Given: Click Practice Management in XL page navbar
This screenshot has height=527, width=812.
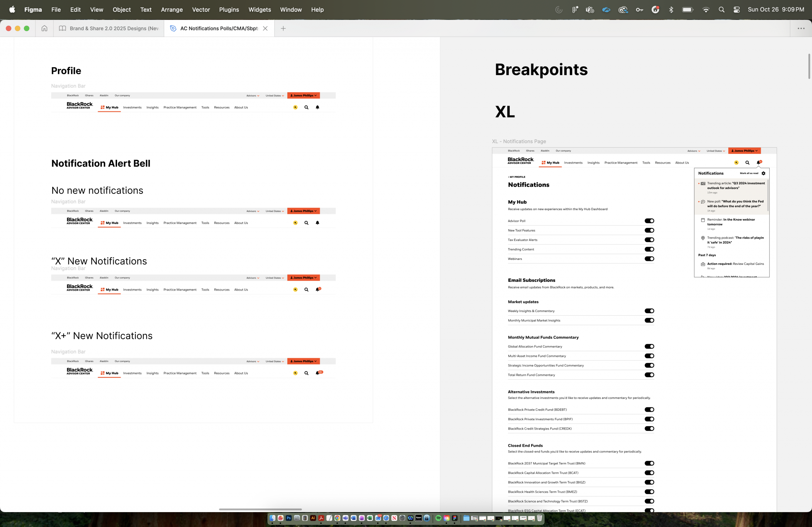Looking at the screenshot, I should [x=621, y=163].
